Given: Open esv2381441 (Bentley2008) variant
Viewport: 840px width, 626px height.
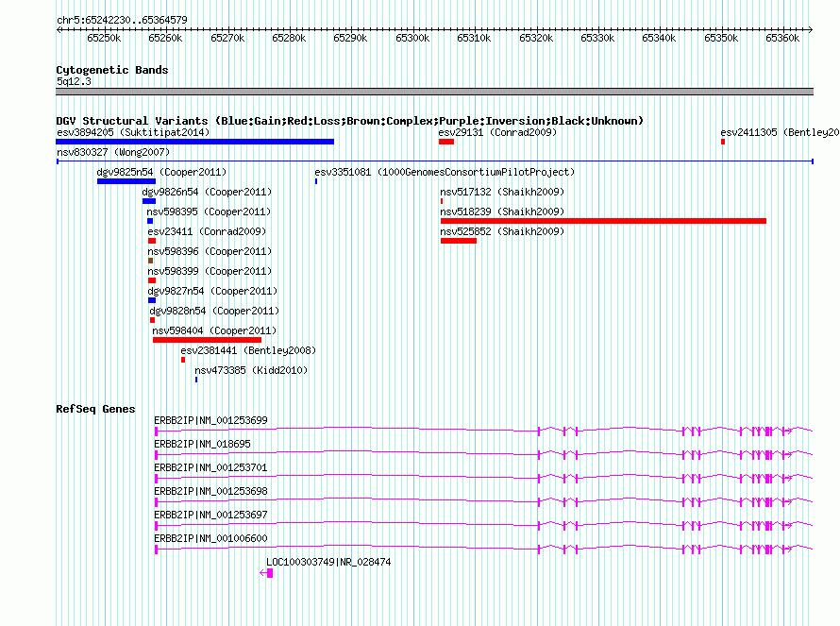Looking at the screenshot, I should coord(248,350).
